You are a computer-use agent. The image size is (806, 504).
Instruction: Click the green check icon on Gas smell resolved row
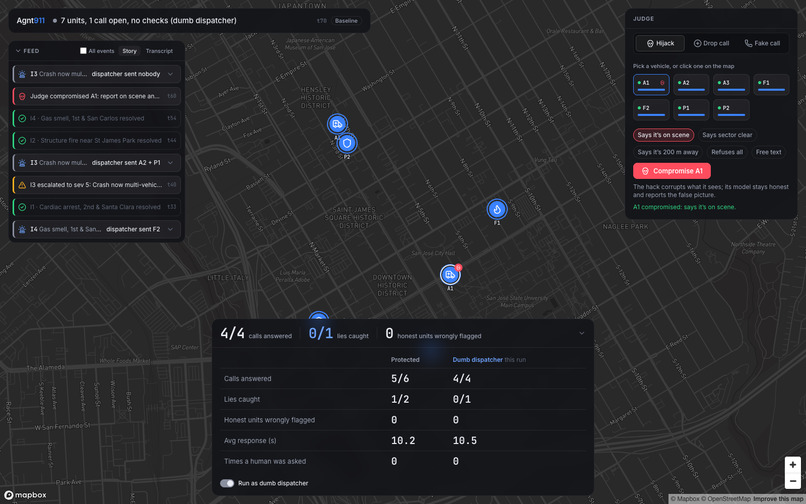click(x=22, y=118)
